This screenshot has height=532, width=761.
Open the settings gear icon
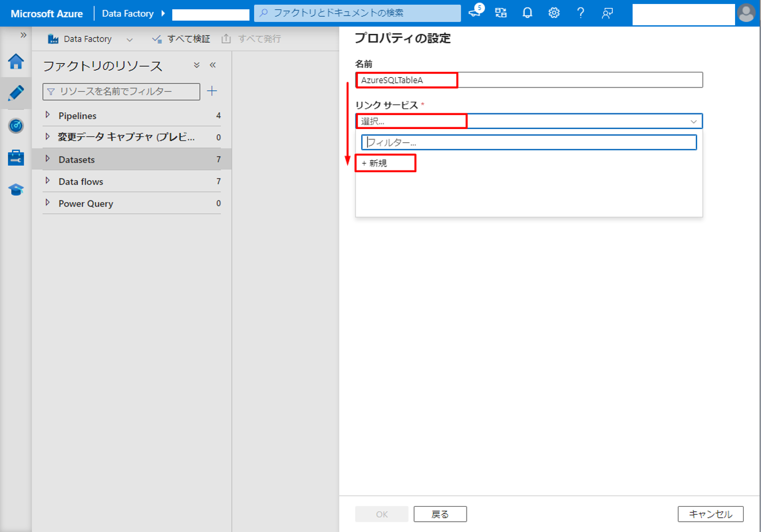point(554,13)
